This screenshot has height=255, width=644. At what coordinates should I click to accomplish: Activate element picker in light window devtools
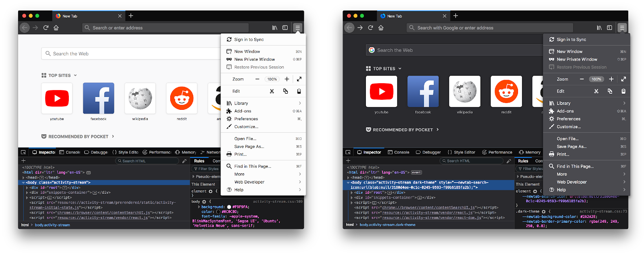23,152
